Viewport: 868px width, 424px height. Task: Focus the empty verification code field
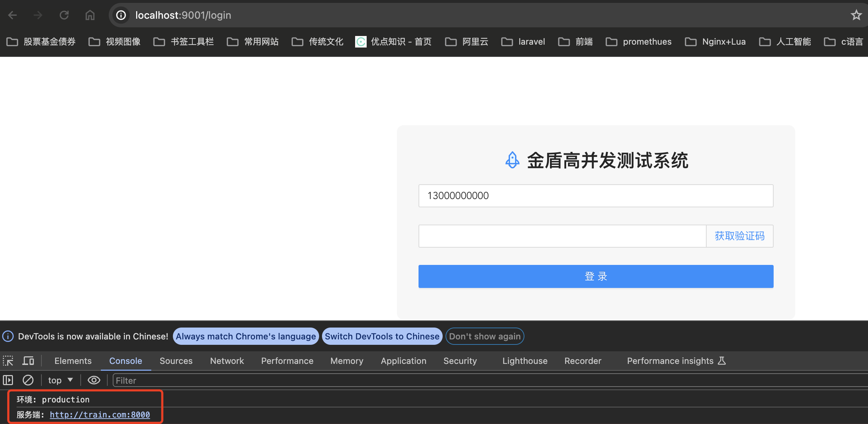pyautogui.click(x=562, y=236)
